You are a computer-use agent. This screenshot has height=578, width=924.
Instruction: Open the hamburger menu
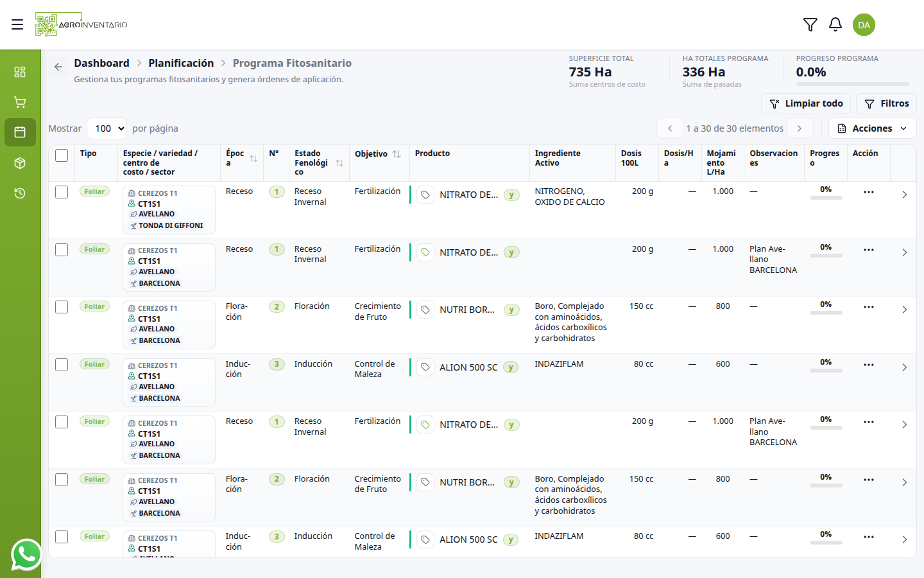(17, 24)
